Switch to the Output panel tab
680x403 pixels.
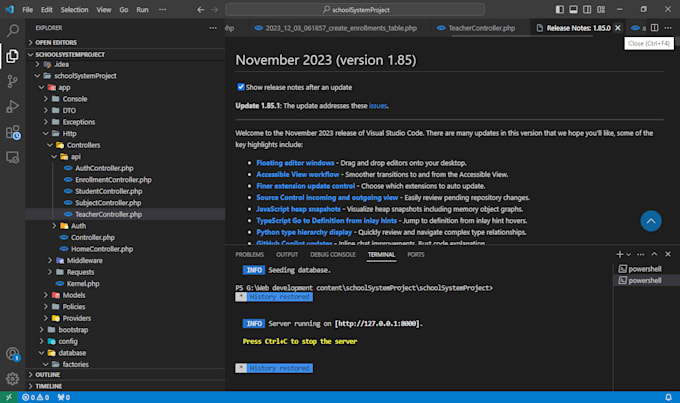point(287,255)
